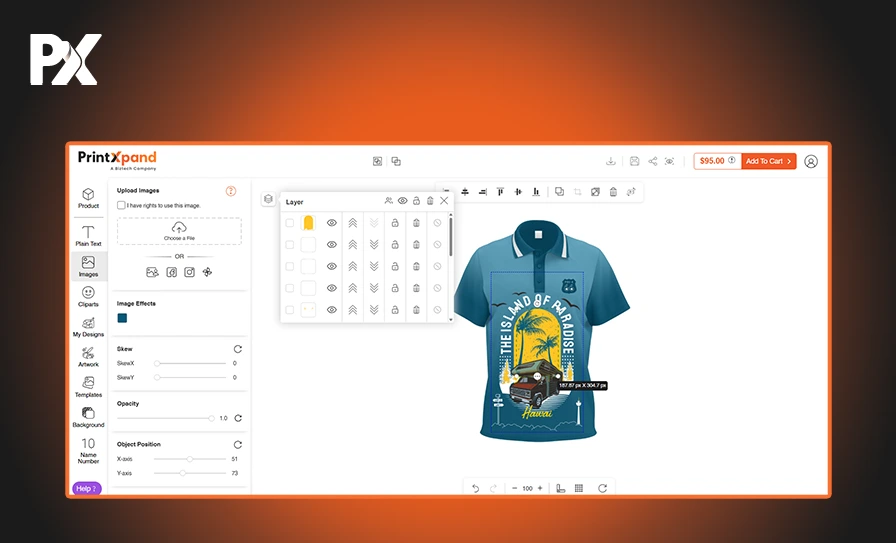Image resolution: width=896 pixels, height=543 pixels.
Task: Select the Cliparts sidebar icon
Action: coord(88,296)
